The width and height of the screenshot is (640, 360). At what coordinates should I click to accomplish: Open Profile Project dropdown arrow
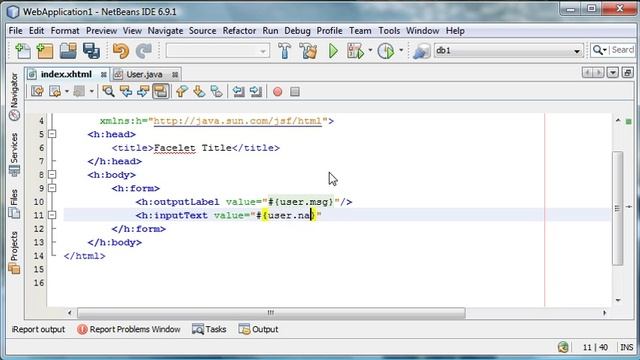[x=401, y=51]
